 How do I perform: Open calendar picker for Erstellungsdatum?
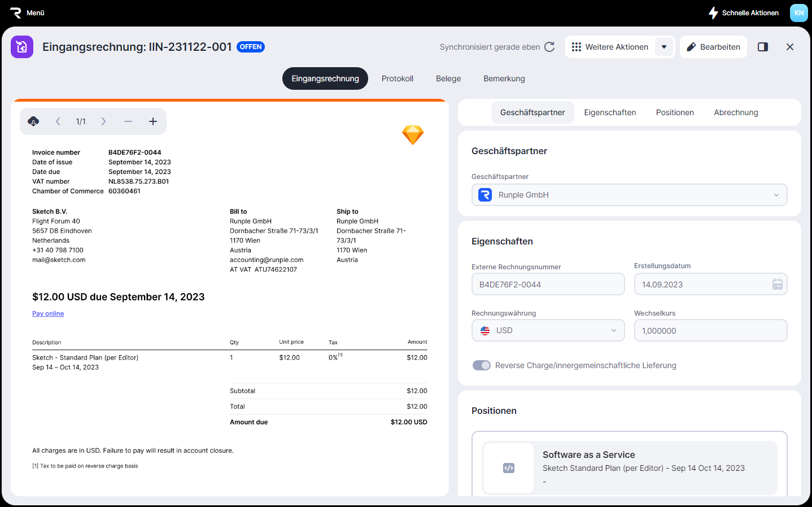pyautogui.click(x=778, y=284)
